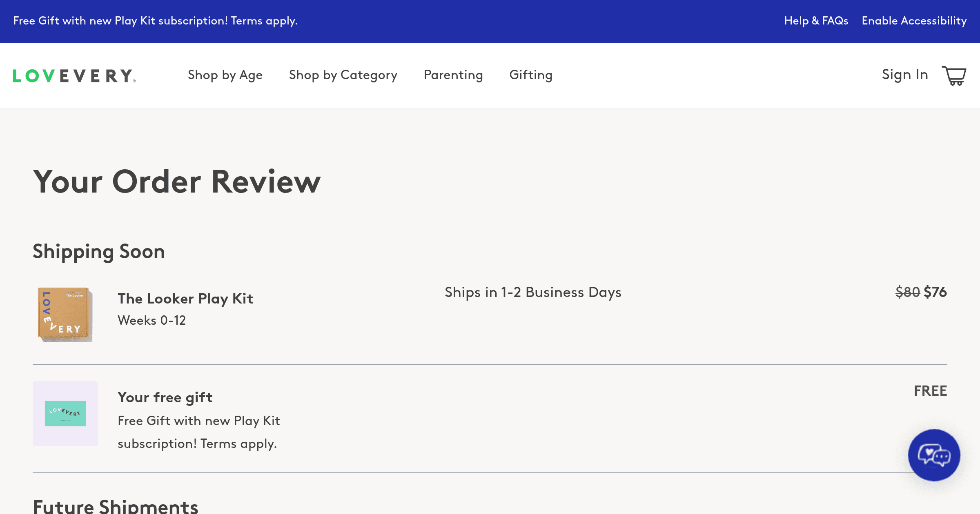
Task: Click the Weeks 0-12 label
Action: pyautogui.click(x=151, y=321)
